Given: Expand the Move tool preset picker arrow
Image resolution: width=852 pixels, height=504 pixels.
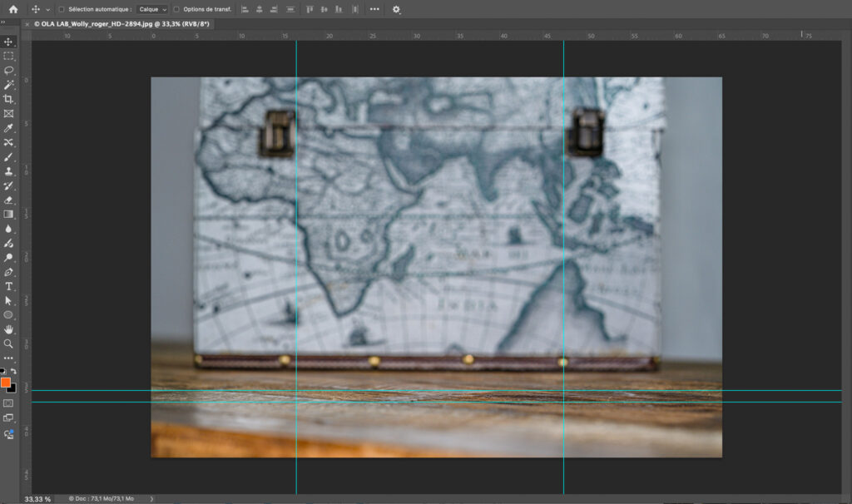Looking at the screenshot, I should (x=48, y=9).
